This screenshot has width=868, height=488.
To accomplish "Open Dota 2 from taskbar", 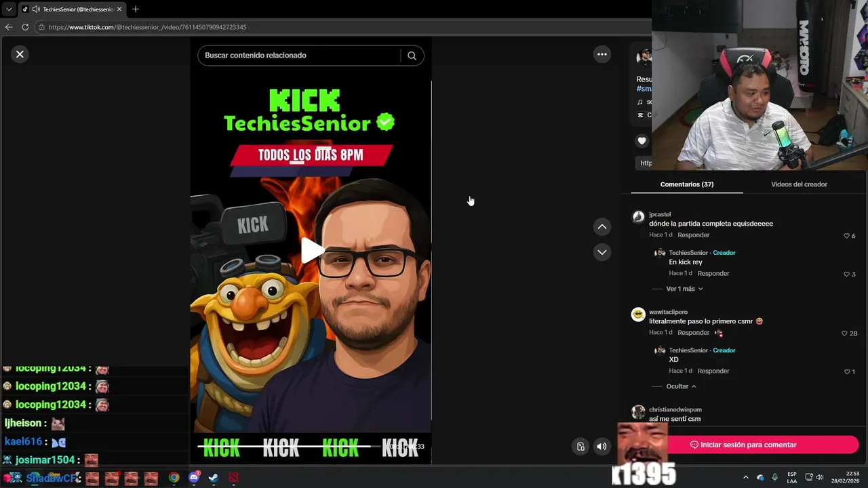I will (233, 478).
